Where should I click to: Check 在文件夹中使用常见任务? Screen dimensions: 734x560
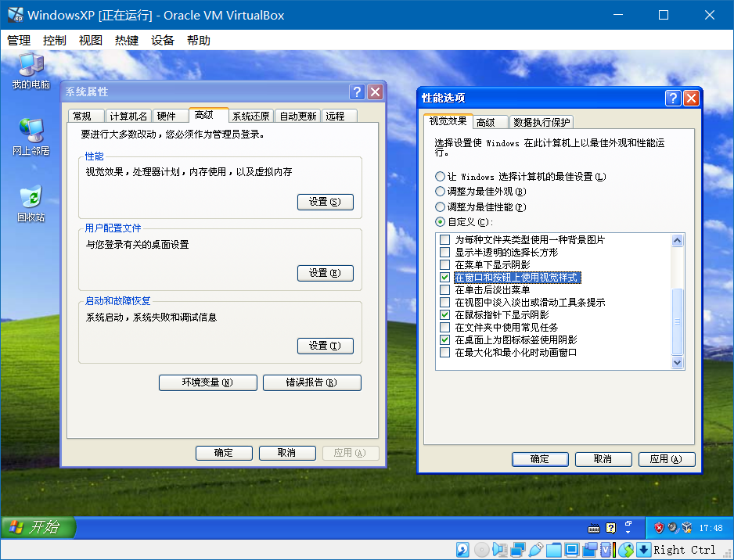pos(444,328)
